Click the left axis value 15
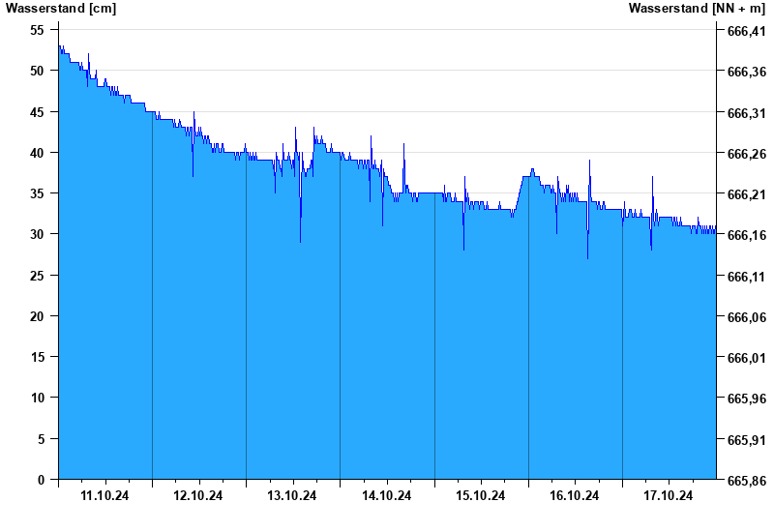Image resolution: width=774 pixels, height=532 pixels. click(37, 357)
